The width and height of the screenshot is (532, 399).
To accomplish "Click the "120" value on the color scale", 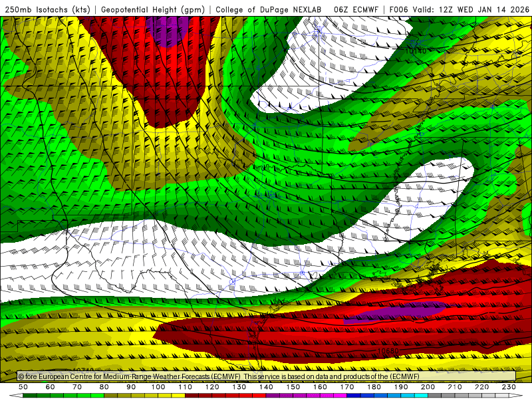I will click(x=212, y=387).
